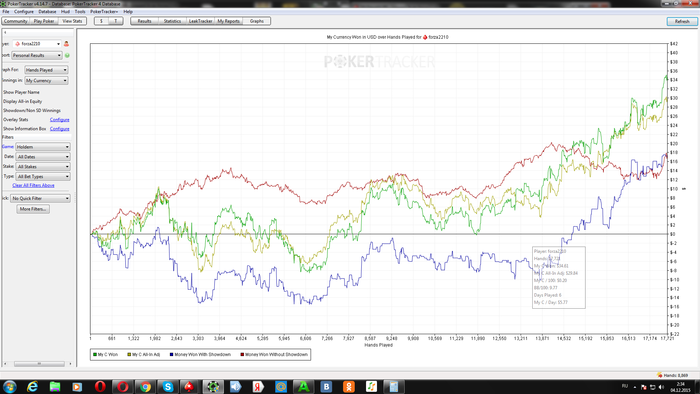Click Configure link for Show Information Box
The height and width of the screenshot is (394, 700).
[x=59, y=129]
